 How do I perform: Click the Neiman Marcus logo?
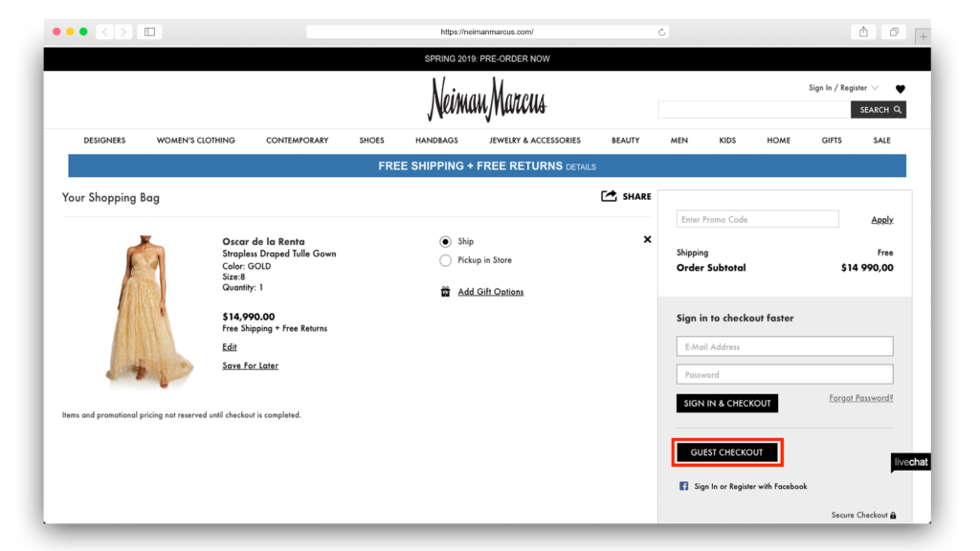pos(487,99)
